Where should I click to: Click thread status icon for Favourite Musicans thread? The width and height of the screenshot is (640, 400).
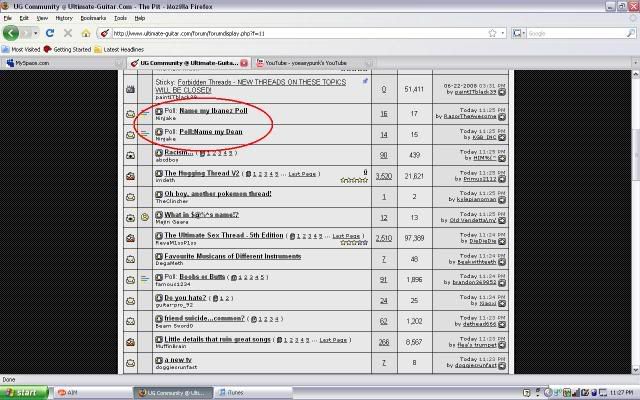click(x=130, y=259)
